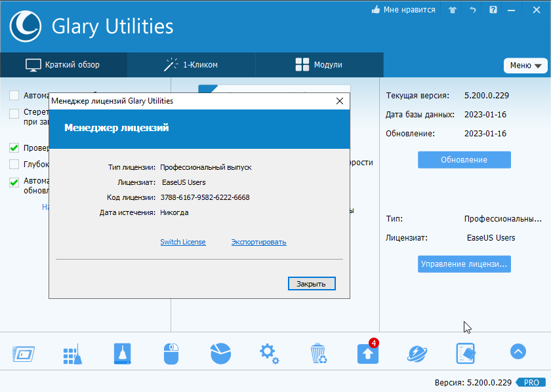
Task: Enable the "Глубок…" checkbox
Action: pyautogui.click(x=14, y=164)
